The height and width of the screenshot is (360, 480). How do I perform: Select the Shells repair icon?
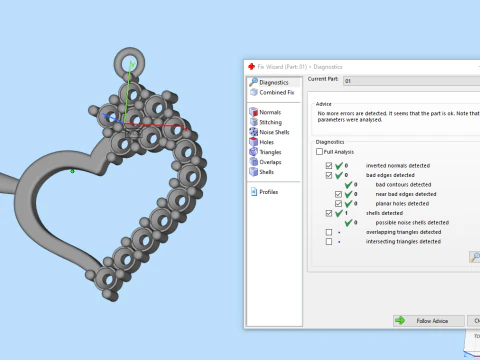254,172
